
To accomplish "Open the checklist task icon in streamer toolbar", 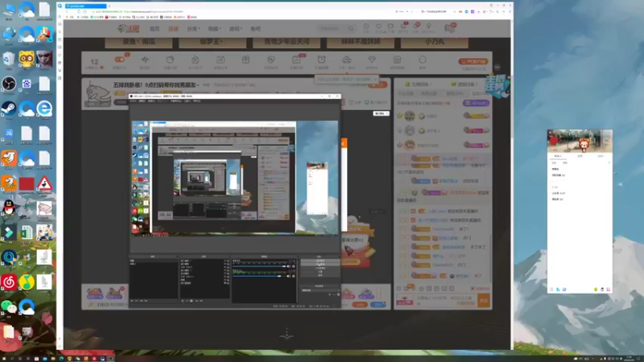I will [296, 60].
